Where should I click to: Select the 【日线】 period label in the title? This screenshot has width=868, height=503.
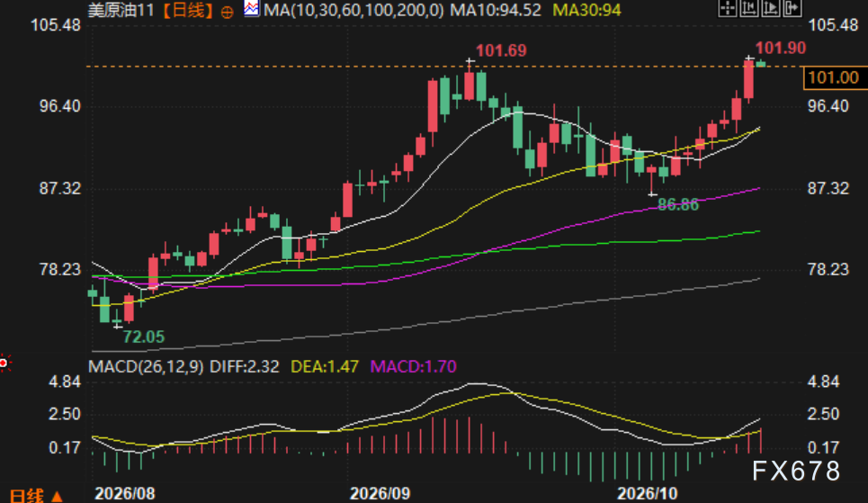[x=188, y=11]
